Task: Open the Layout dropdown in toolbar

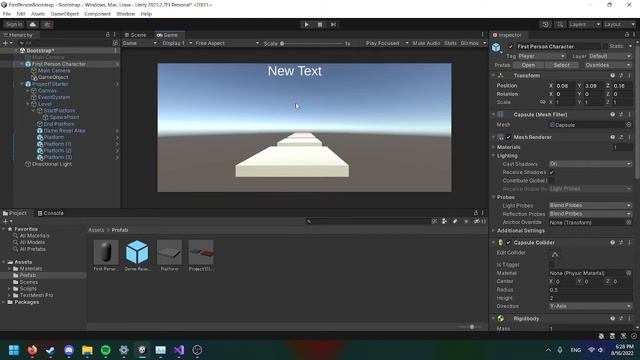Action: [x=620, y=24]
